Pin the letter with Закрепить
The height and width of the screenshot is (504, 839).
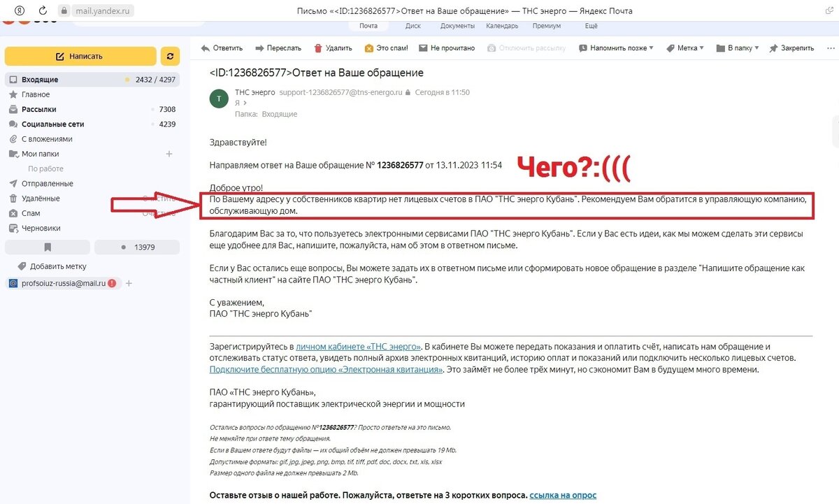pyautogui.click(x=791, y=48)
